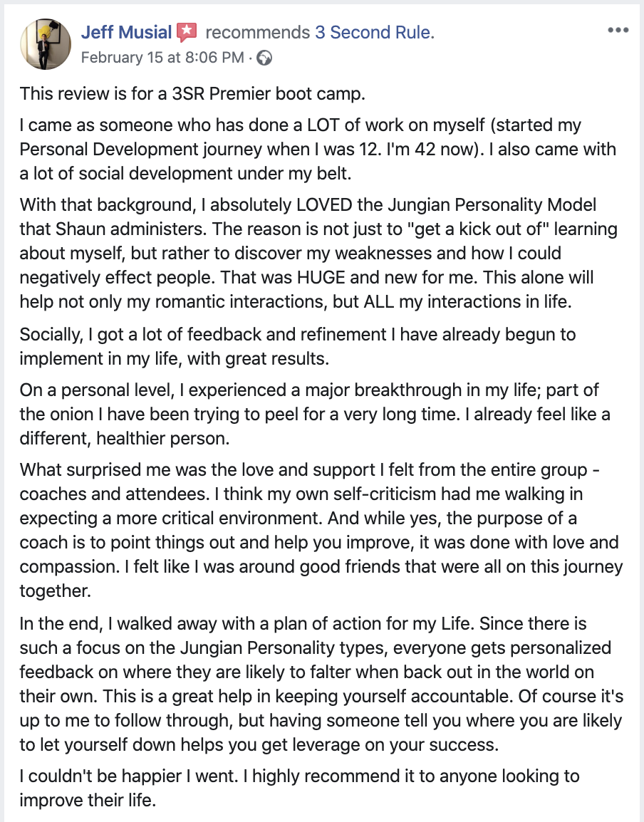Click the red star recommendation badge
The width and height of the screenshot is (644, 822).
tap(187, 33)
